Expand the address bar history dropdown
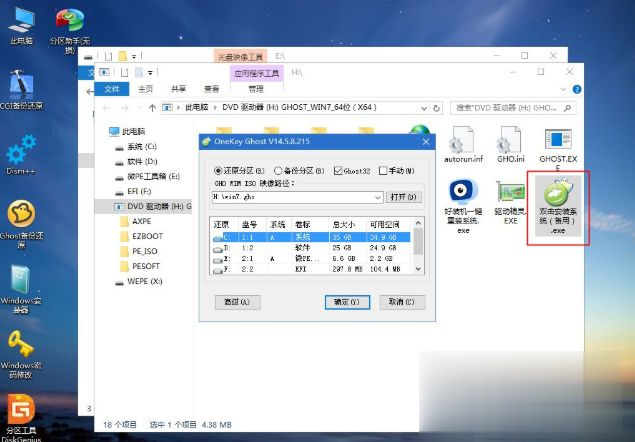Screen dimensions: 635x442 pyautogui.click(x=424, y=108)
